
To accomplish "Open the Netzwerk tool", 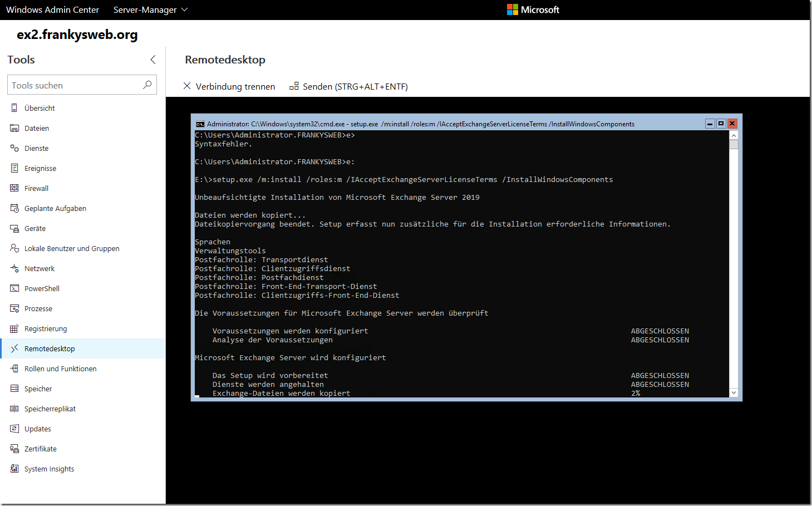I will [x=82, y=268].
